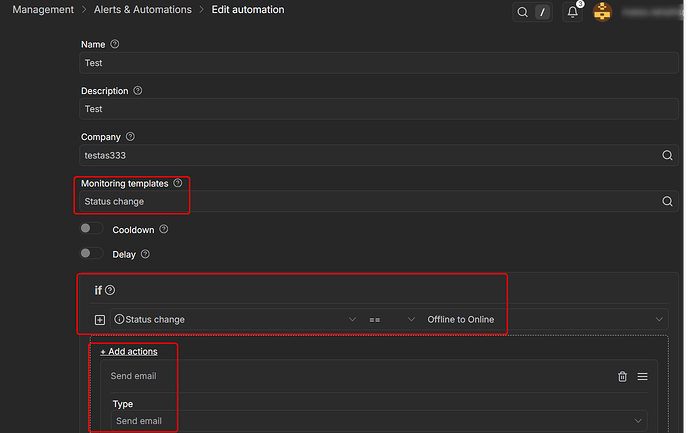Screen dimensions: 690x433
Task: Click the help icon next to Name
Action: (x=115, y=45)
